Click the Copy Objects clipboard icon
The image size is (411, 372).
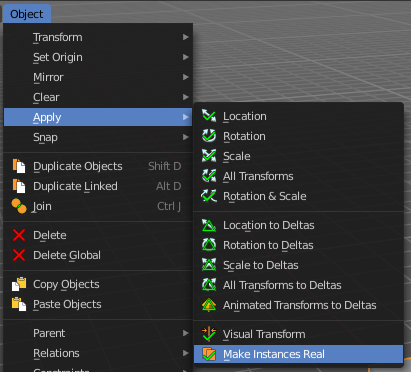19,284
